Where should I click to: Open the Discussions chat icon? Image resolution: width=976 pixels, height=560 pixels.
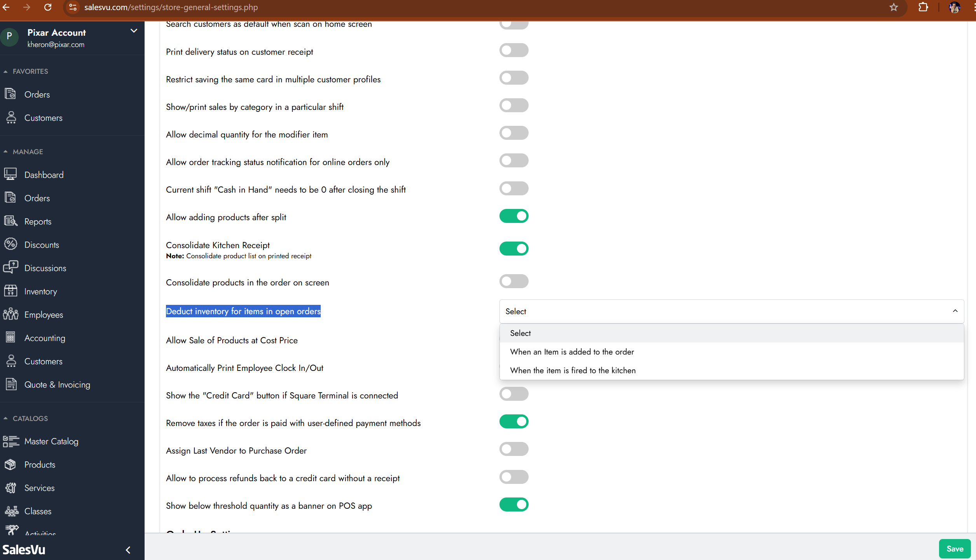coord(10,268)
